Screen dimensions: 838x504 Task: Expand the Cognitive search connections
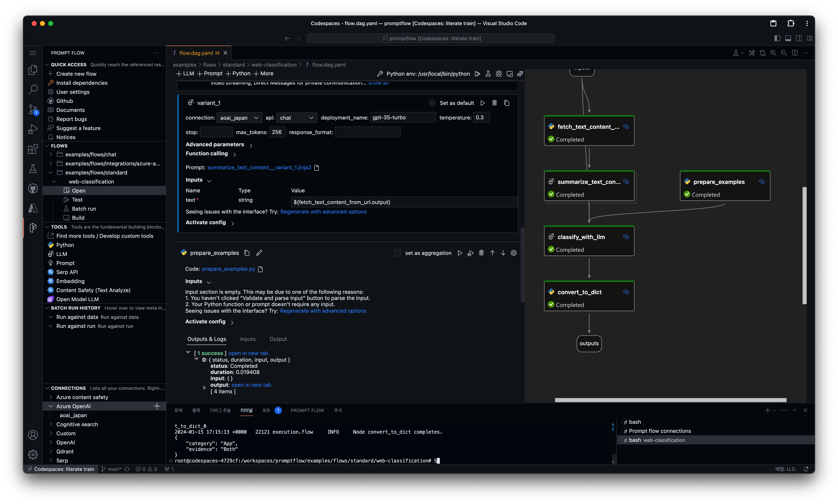pyautogui.click(x=51, y=424)
